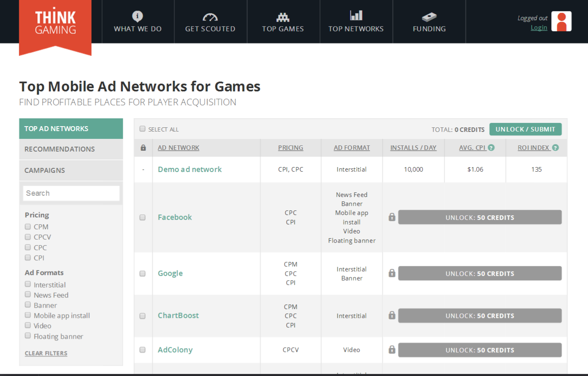
Task: Check the Facebook row checkbox
Action: [x=142, y=217]
